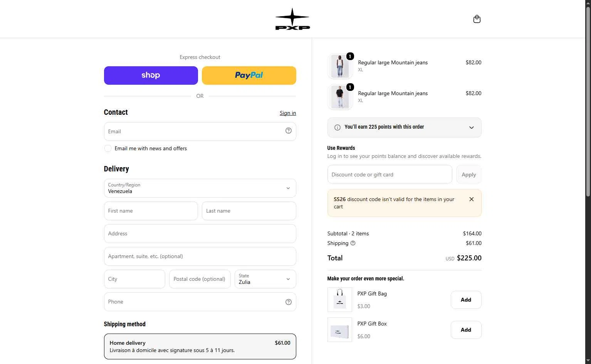Click the Email field help icon
Viewport: 591px width, 364px height.
click(288, 131)
